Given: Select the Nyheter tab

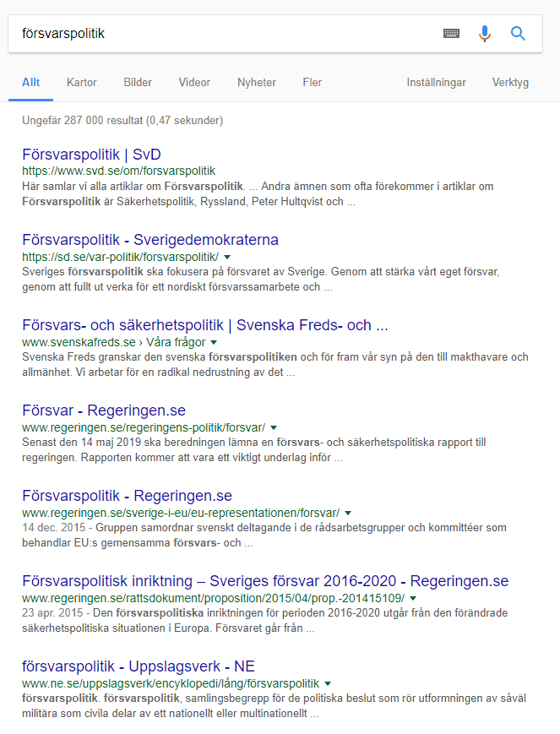Looking at the screenshot, I should (257, 83).
